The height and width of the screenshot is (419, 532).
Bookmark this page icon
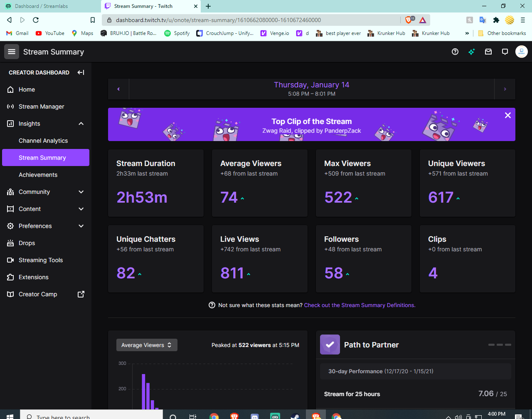93,20
